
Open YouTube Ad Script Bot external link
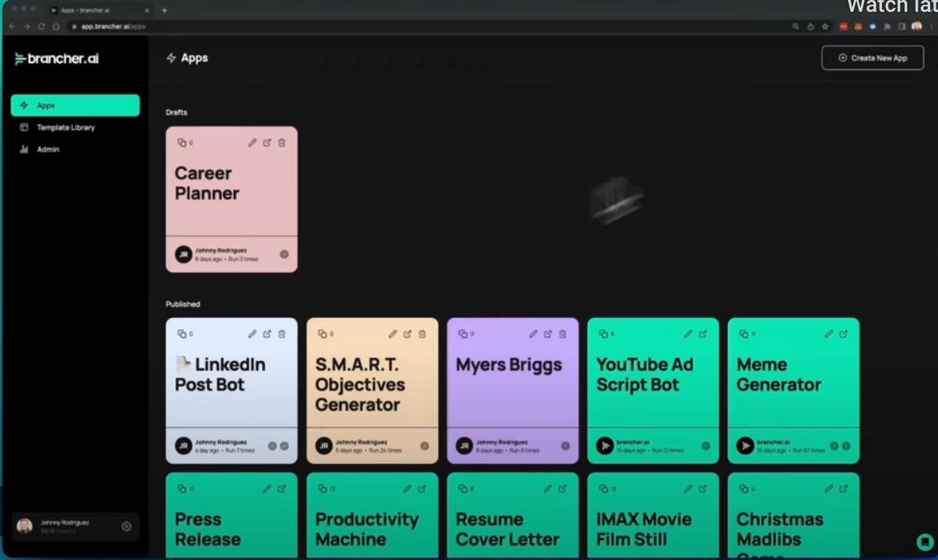click(703, 334)
